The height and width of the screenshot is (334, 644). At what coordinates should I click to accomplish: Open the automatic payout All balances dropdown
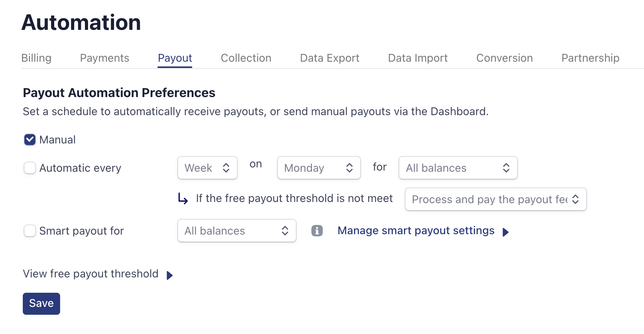458,168
